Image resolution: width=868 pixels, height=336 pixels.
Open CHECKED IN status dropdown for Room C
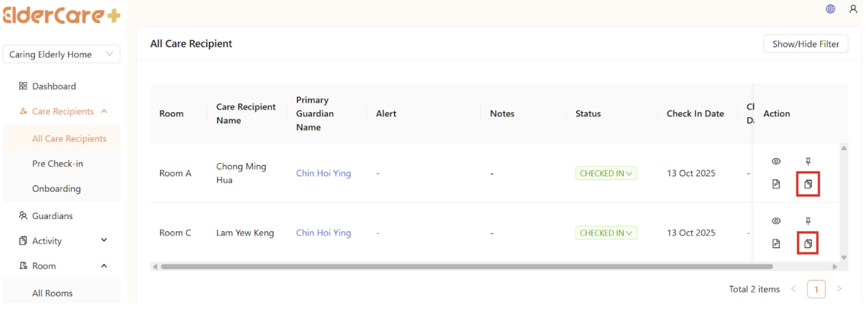606,233
